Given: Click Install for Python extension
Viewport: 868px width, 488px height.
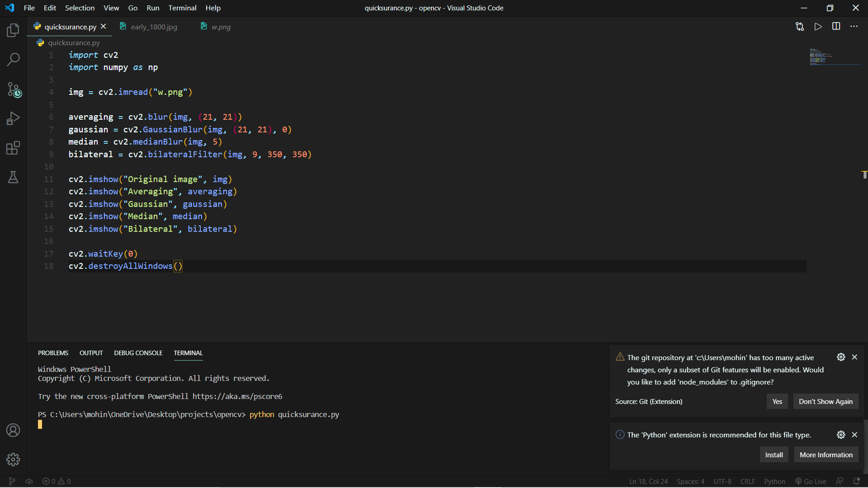Looking at the screenshot, I should (x=774, y=455).
